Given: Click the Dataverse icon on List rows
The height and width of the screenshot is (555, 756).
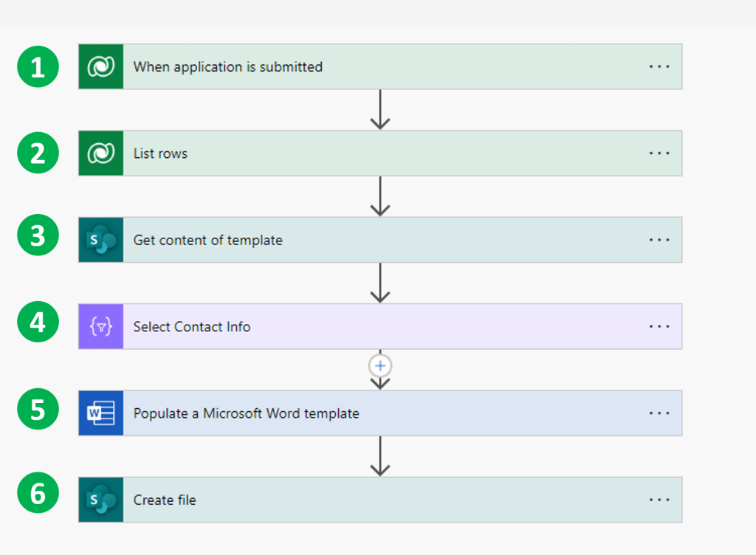Looking at the screenshot, I should [x=100, y=154].
